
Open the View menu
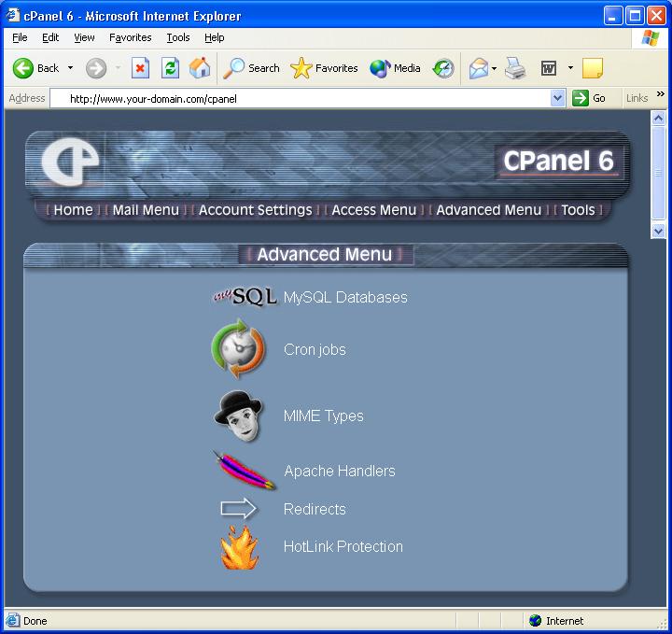click(x=84, y=37)
